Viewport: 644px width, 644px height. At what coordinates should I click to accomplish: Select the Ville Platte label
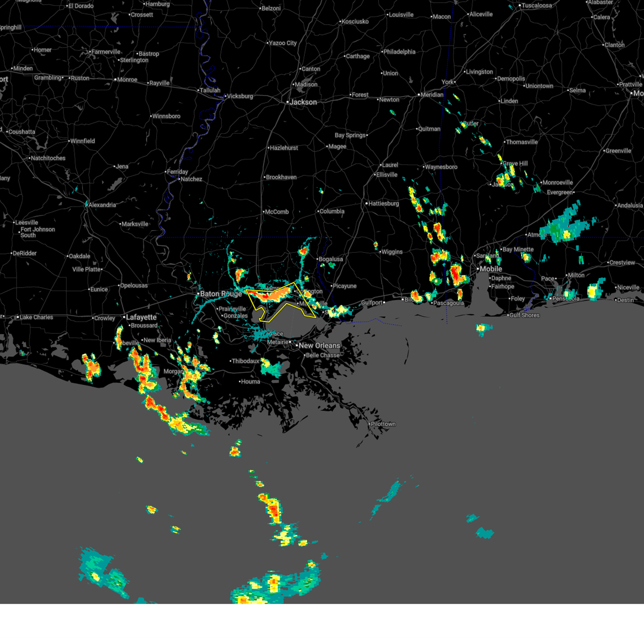[86, 269]
